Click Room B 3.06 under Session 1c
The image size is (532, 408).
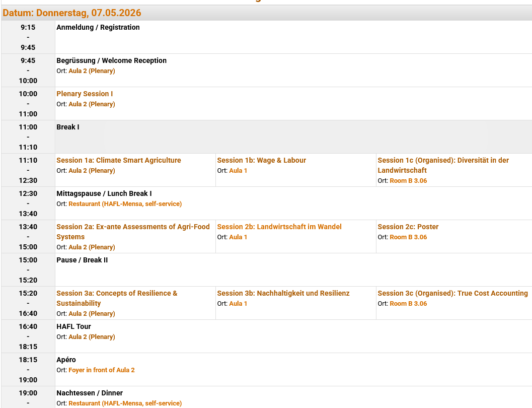click(408, 181)
